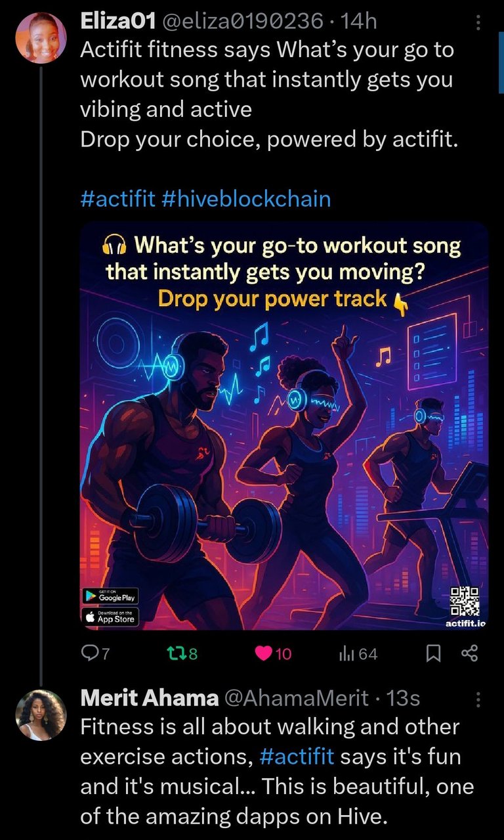The height and width of the screenshot is (840, 504).
Task: Open more options on Merit Ahama's reply
Action: click(478, 699)
